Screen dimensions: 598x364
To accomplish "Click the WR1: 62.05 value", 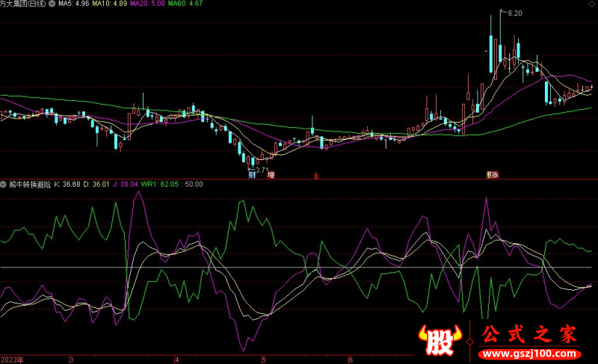I will tap(159, 185).
